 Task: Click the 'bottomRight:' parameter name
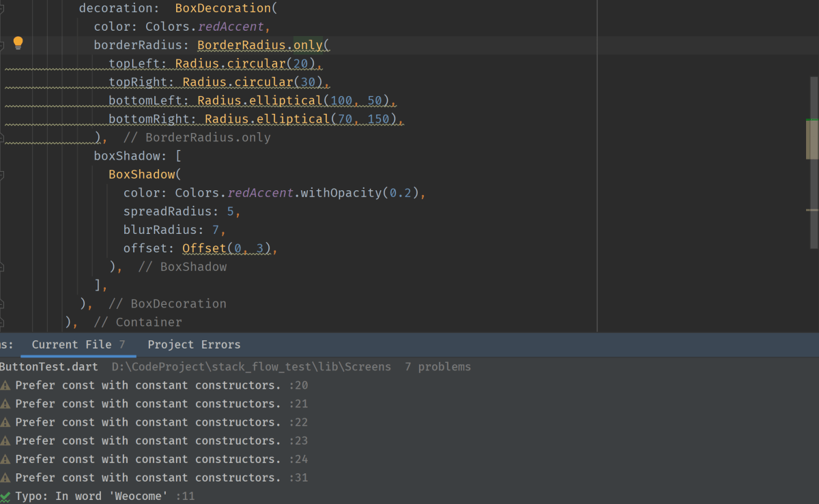coord(153,119)
